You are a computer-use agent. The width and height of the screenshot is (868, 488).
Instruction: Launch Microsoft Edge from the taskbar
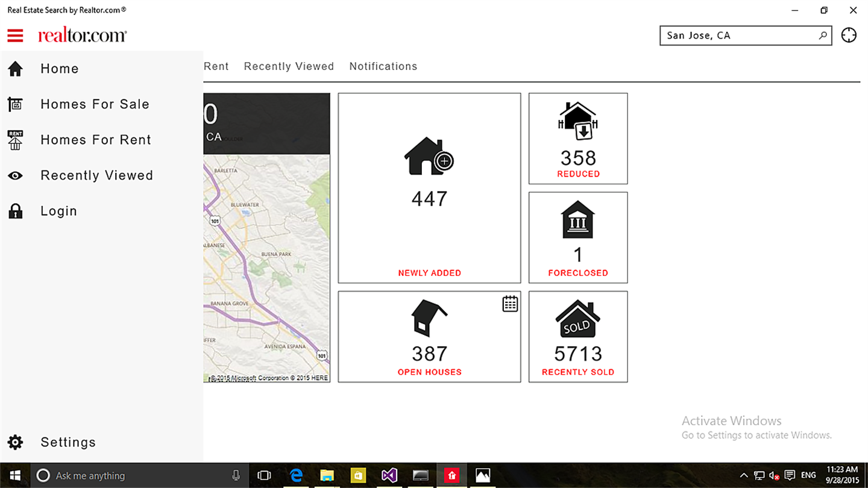[295, 475]
